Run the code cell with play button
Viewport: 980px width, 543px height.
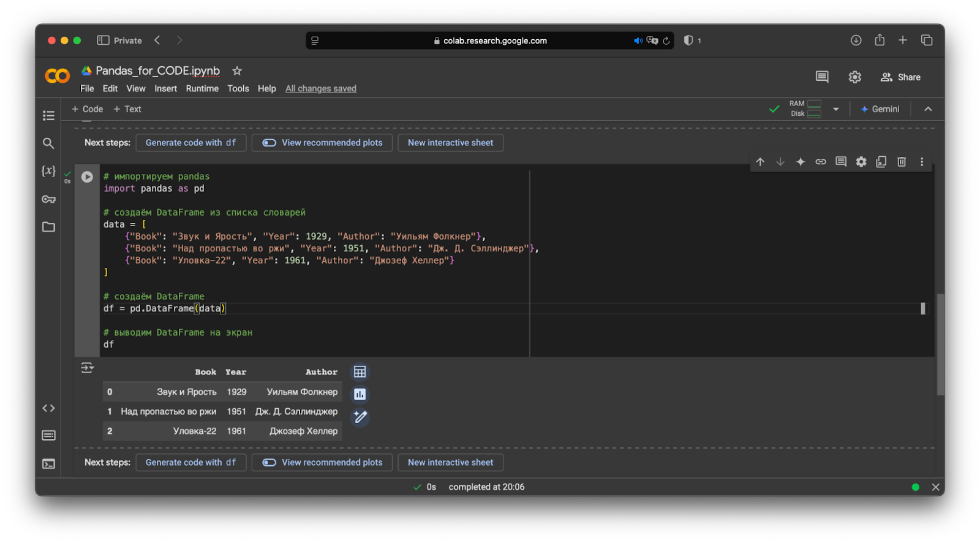point(87,177)
